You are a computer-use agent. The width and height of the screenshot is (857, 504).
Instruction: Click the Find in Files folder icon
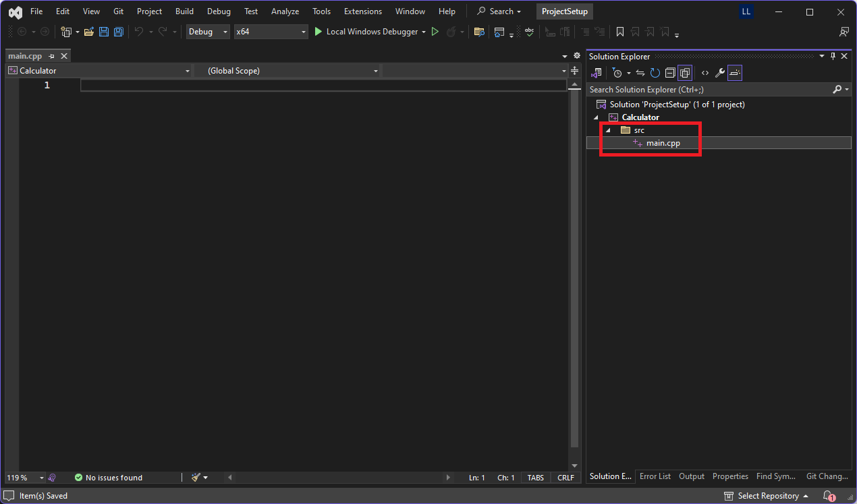click(x=479, y=32)
